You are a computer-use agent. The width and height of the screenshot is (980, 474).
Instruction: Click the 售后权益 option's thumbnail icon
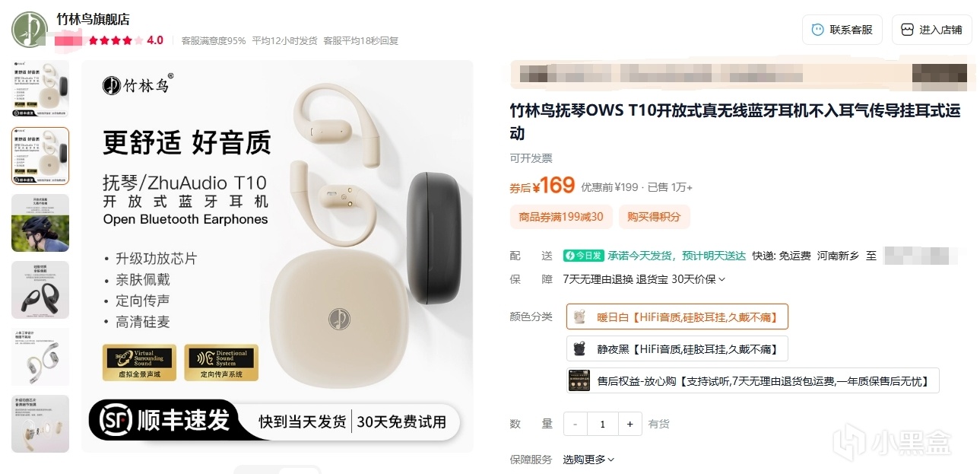(x=580, y=380)
